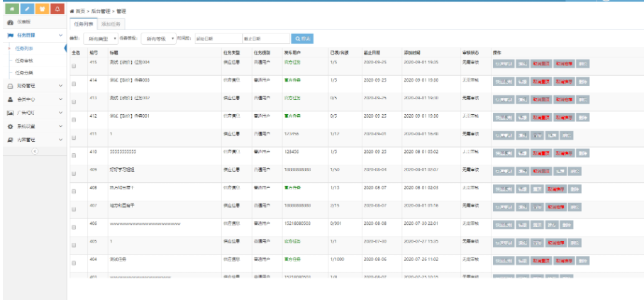Viewport: 644px width, 300px height.
Task: Collapse sidebar using round arrow toggle
Action: click(x=35, y=151)
